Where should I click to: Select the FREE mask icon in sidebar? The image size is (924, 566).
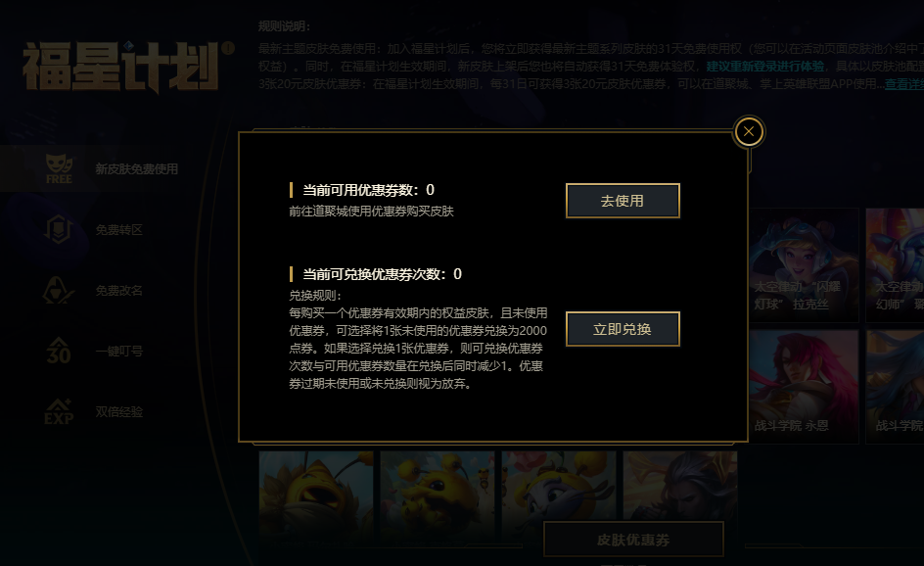(x=59, y=169)
